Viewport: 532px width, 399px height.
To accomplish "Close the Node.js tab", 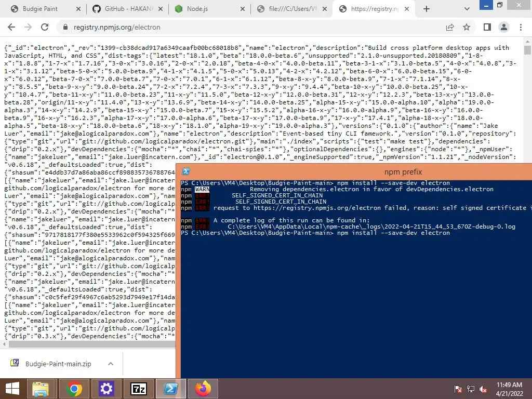I will [x=243, y=9].
